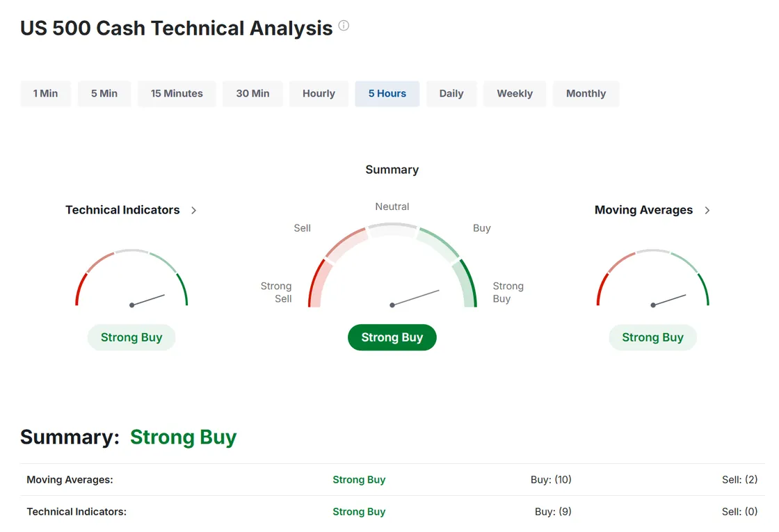Click the Strong Buy badge under Technical Indicators

131,337
